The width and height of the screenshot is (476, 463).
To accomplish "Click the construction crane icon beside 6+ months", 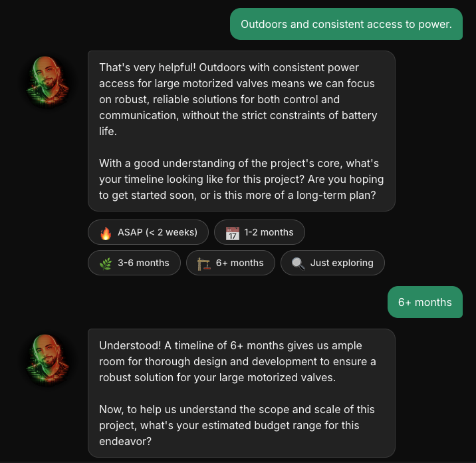I will pyautogui.click(x=203, y=263).
